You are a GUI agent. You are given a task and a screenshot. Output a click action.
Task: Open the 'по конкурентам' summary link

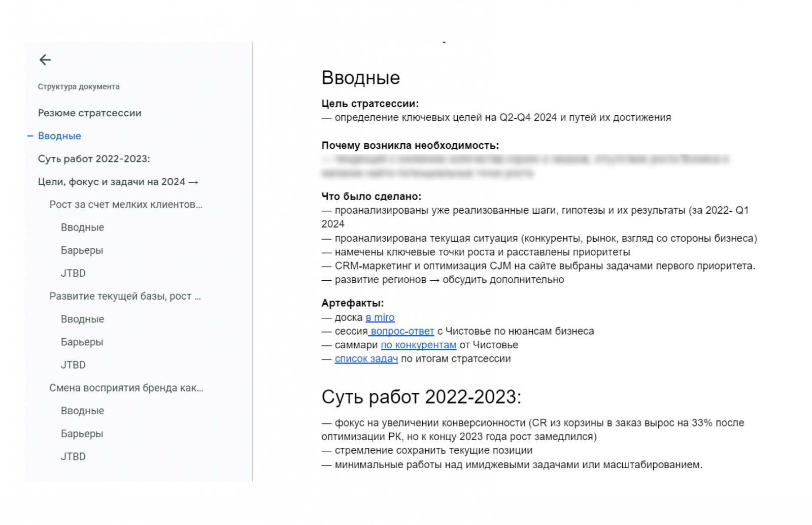tap(419, 345)
